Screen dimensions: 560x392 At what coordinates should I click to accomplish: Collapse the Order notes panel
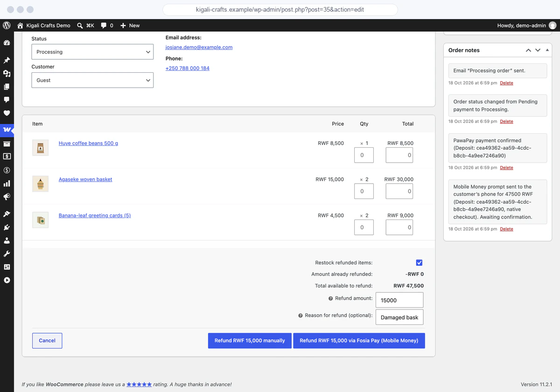coord(547,50)
